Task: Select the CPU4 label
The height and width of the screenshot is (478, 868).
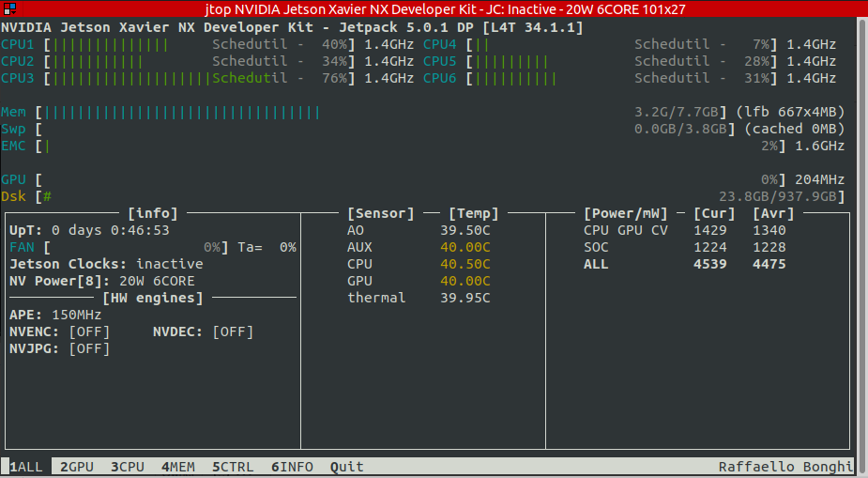Action: [x=440, y=44]
